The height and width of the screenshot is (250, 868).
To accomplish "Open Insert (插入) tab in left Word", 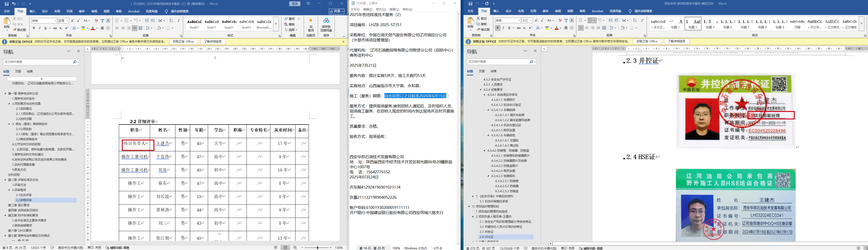I will coord(32,11).
